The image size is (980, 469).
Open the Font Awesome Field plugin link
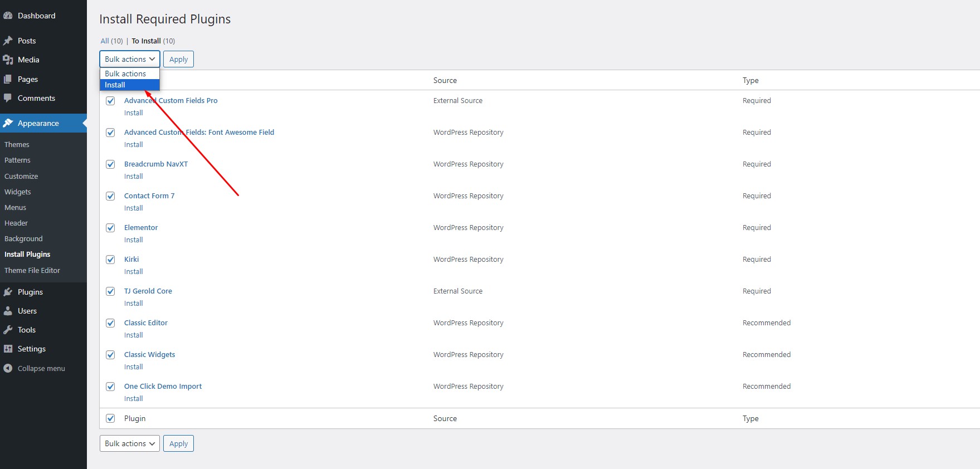tap(199, 132)
